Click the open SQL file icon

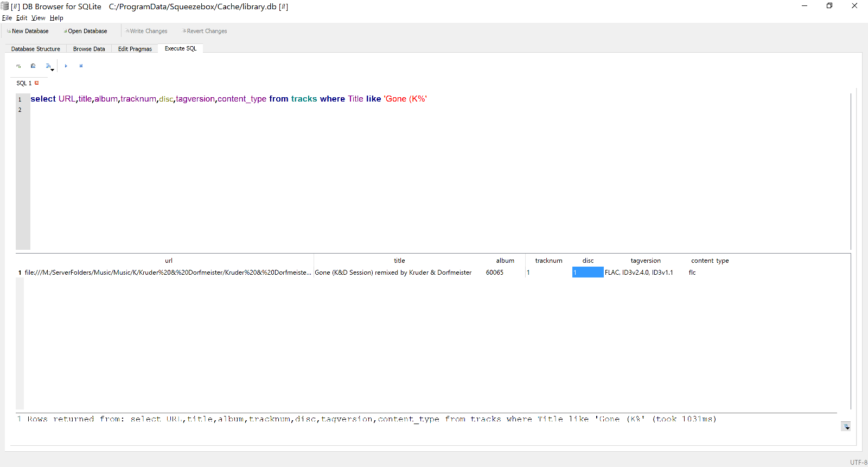tap(33, 66)
